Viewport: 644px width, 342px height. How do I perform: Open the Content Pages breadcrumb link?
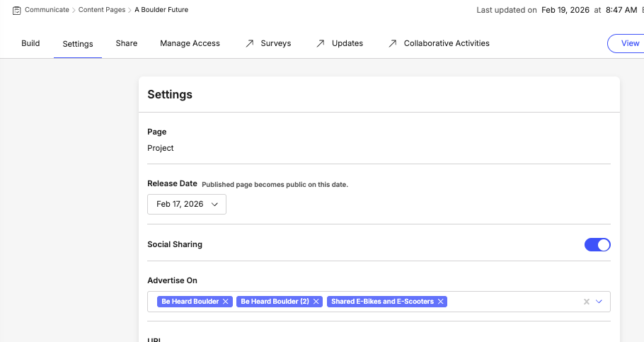click(102, 10)
